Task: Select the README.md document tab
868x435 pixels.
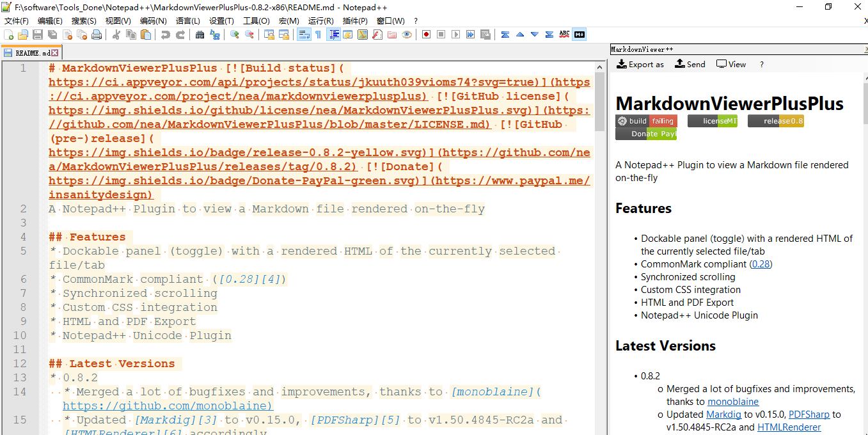Action: tap(30, 52)
